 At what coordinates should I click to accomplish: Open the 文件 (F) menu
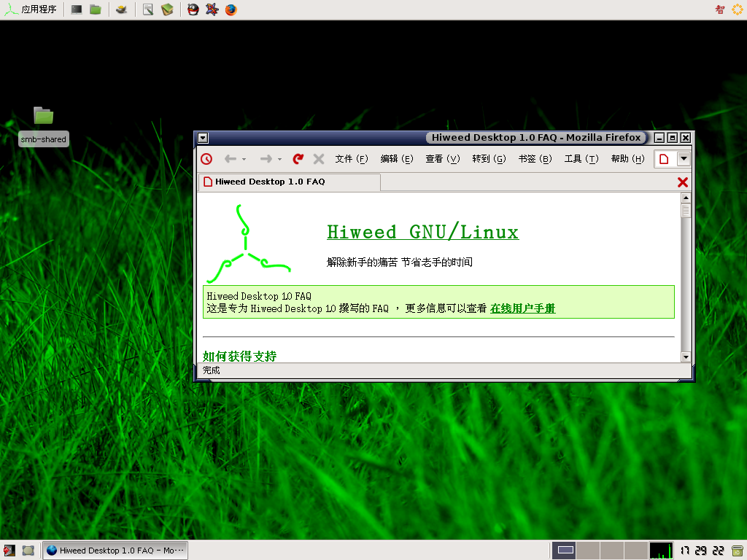point(352,159)
